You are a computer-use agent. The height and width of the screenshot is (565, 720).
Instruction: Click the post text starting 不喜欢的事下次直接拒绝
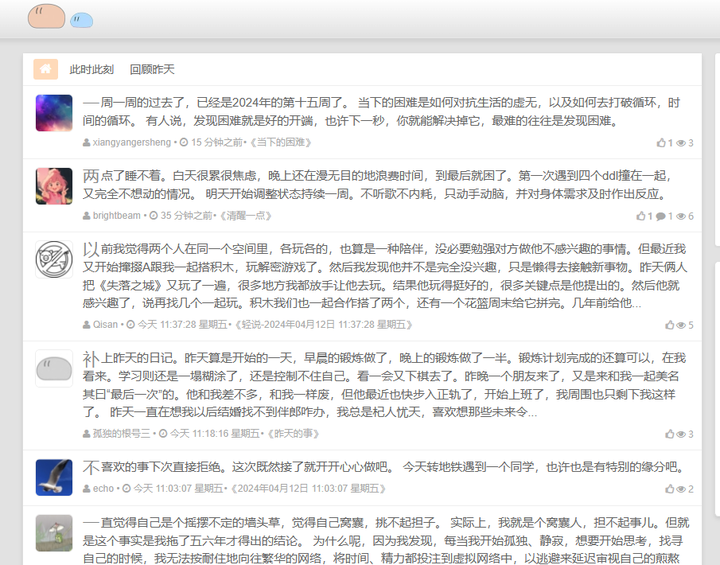(x=383, y=467)
